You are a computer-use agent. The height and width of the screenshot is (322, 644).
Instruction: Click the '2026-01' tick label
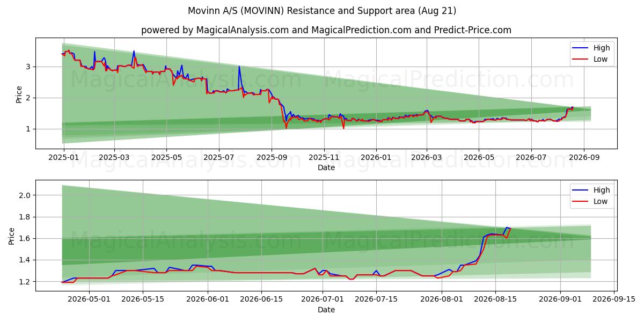tap(376, 157)
